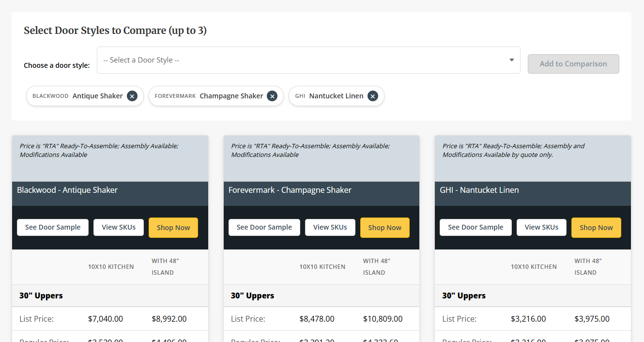Click the $10,809.00 island list price
Viewport: 644px width, 342px height.
[383, 319]
